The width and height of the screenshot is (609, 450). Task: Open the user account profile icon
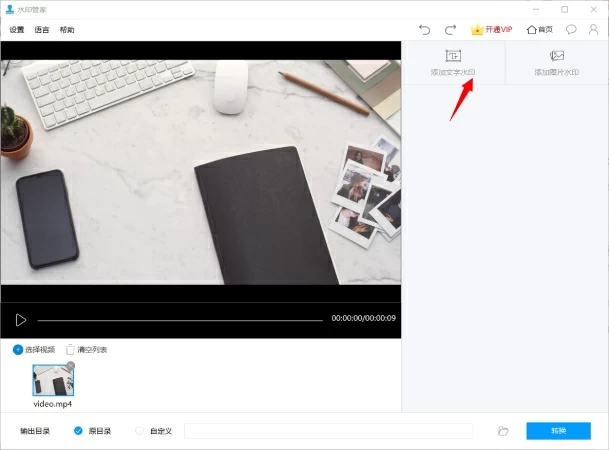593,30
